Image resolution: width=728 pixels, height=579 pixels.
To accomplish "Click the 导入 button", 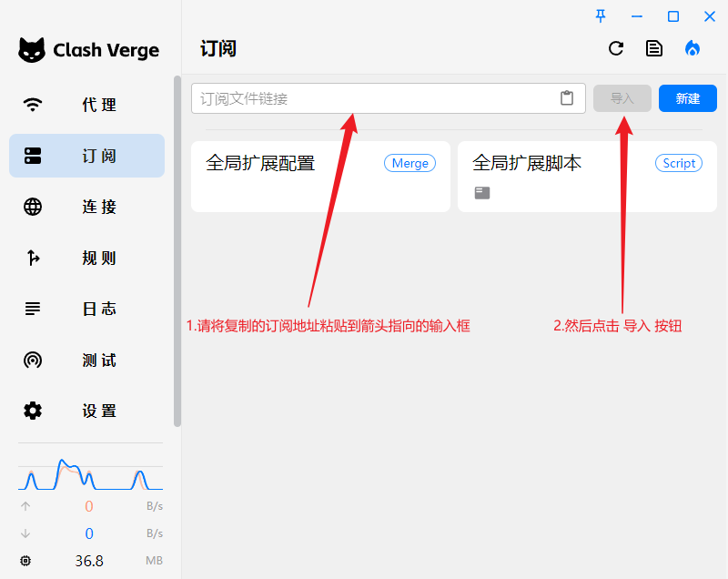I will [x=622, y=98].
